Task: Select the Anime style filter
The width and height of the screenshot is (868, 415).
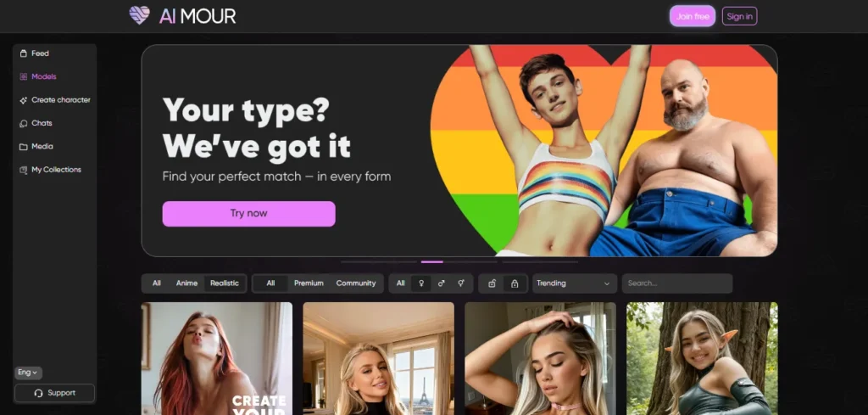Action: pyautogui.click(x=186, y=283)
